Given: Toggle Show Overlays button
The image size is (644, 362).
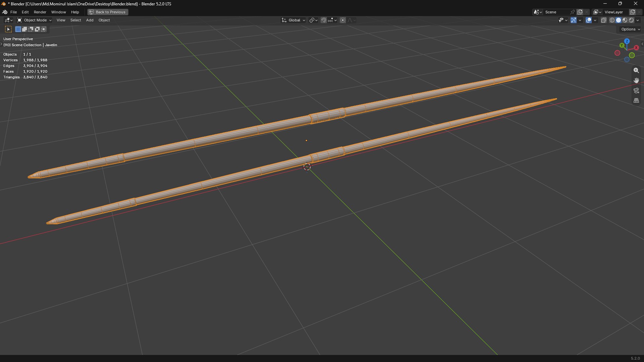Looking at the screenshot, I should click(x=589, y=20).
